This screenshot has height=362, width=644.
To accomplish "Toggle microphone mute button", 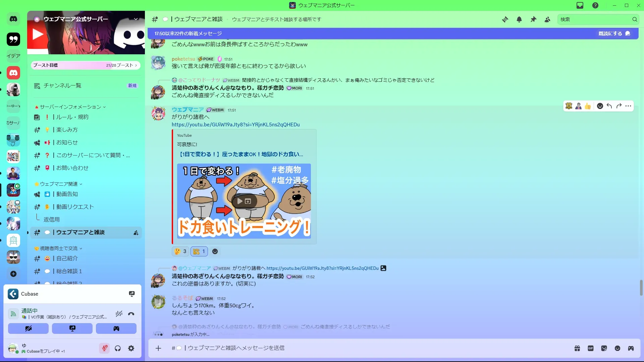I will pyautogui.click(x=104, y=348).
